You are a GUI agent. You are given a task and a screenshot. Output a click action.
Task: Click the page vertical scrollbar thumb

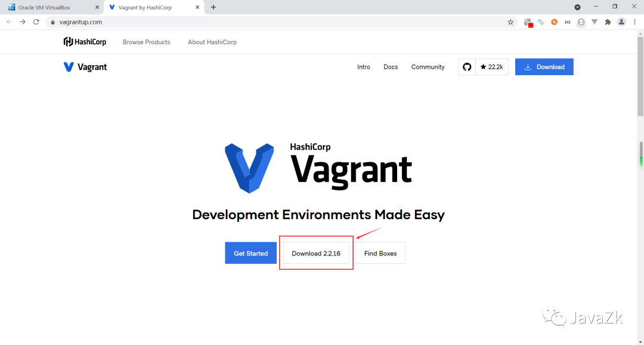(x=640, y=76)
